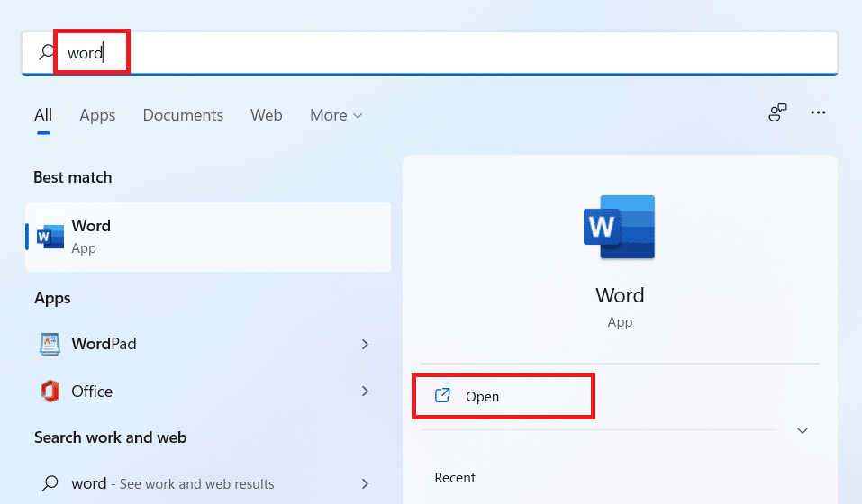
Task: Expand Office result details chevron
Action: [x=365, y=391]
